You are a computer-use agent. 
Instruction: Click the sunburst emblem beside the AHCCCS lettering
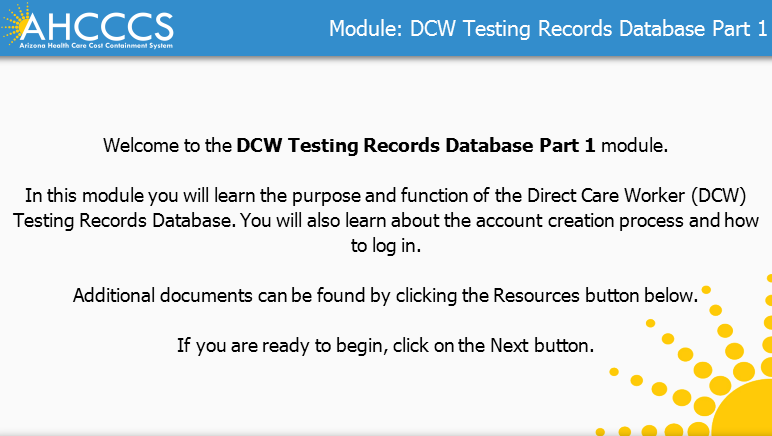pyautogui.click(x=24, y=26)
